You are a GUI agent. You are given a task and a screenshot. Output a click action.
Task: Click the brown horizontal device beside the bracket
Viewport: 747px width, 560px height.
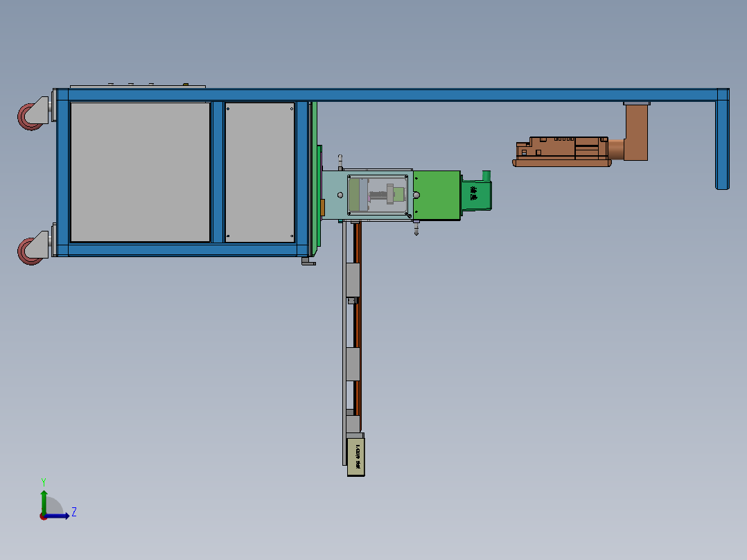tap(562, 152)
